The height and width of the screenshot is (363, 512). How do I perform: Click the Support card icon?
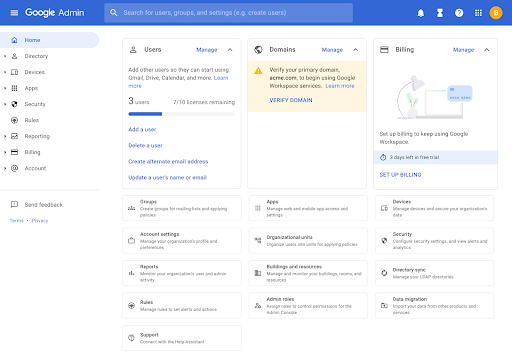click(x=132, y=338)
